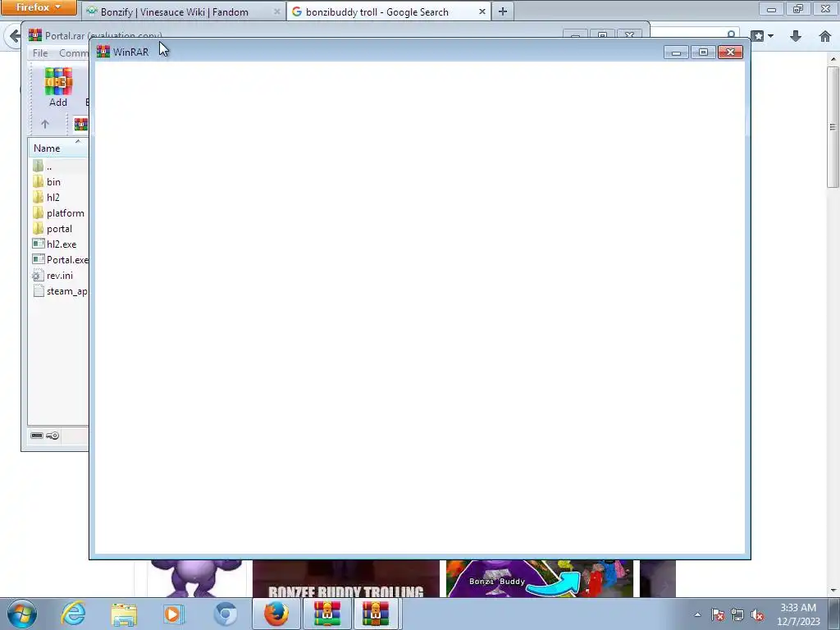Viewport: 840px width, 630px height.
Task: Open Firefox bookmarks star menu
Action: (x=757, y=36)
